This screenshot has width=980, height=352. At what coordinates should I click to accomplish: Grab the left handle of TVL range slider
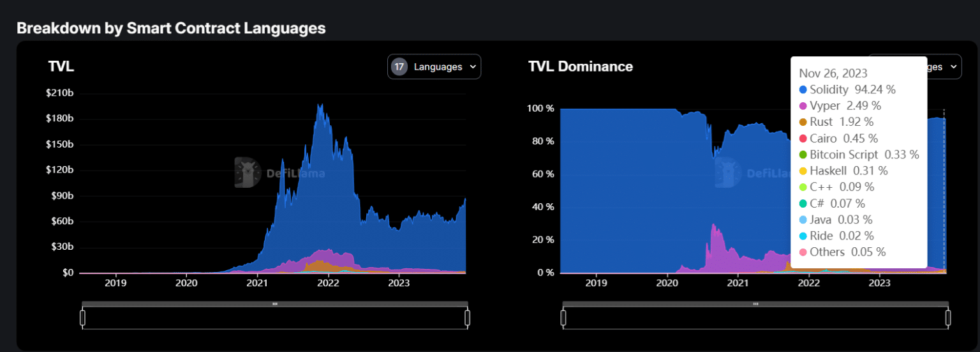pyautogui.click(x=82, y=318)
